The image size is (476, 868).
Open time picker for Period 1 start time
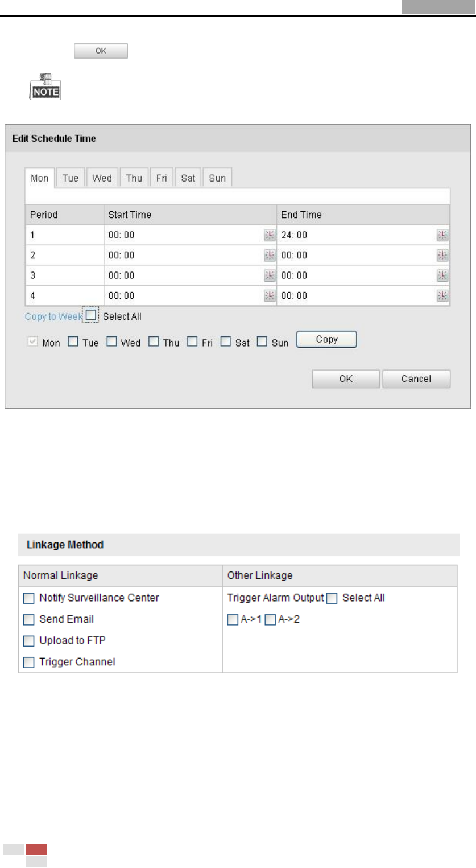tap(270, 235)
